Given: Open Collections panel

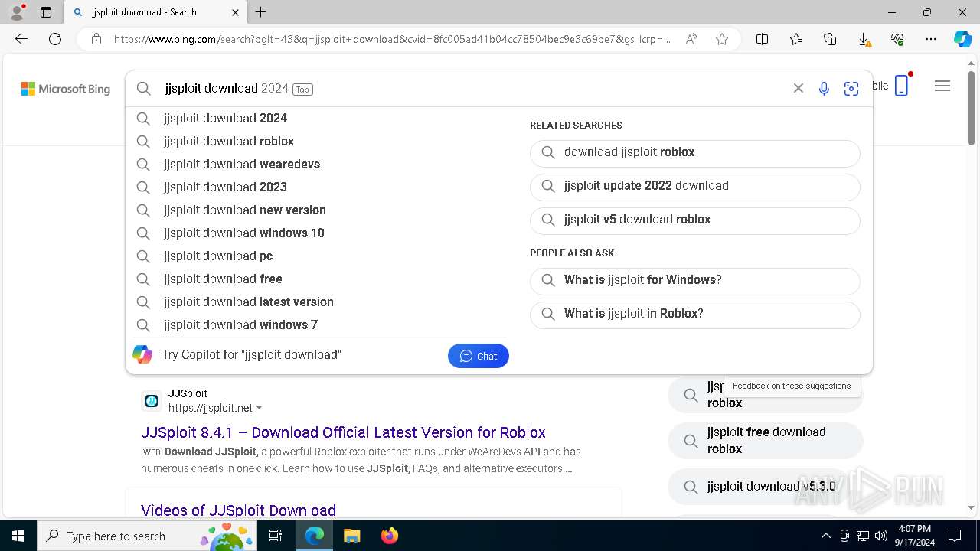Looking at the screenshot, I should pos(830,39).
